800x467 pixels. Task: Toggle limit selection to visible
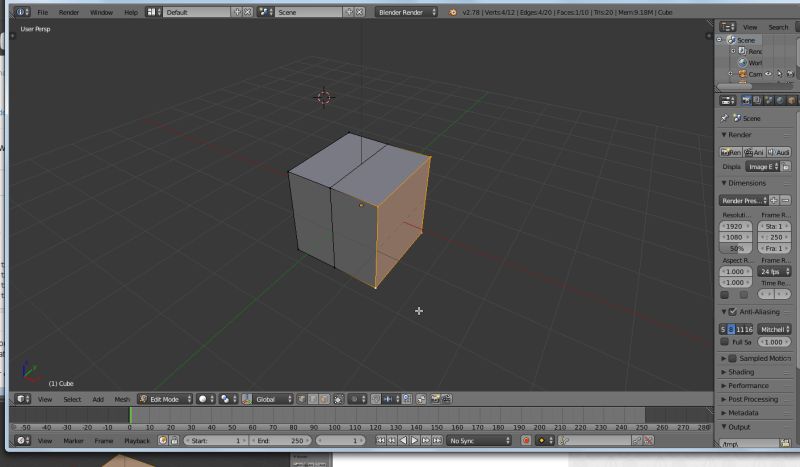[338, 399]
